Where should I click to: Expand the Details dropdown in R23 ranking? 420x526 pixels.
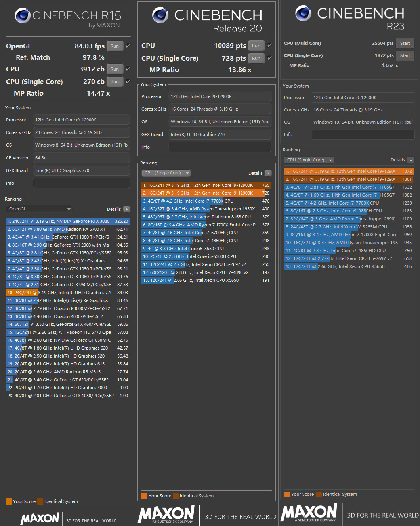tap(411, 160)
